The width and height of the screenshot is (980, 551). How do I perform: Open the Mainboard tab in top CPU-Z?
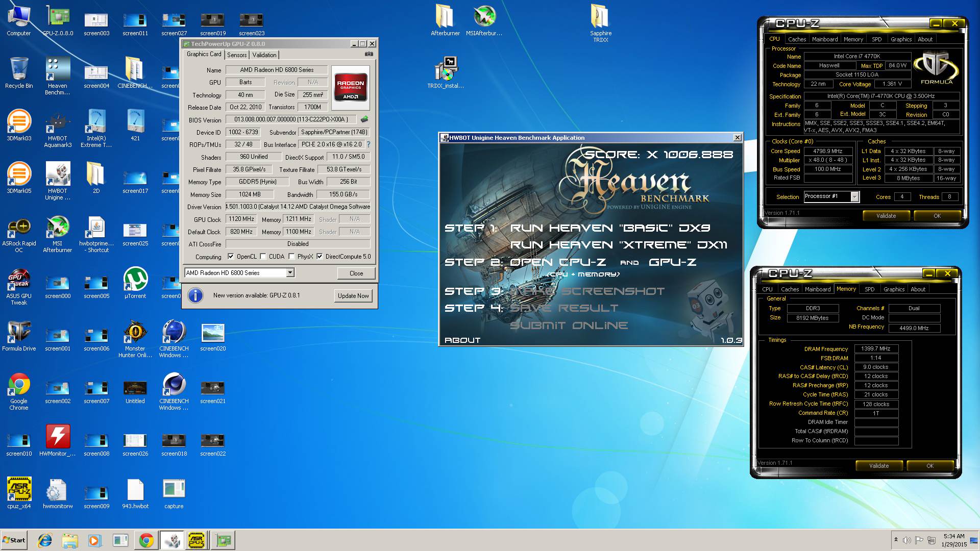pyautogui.click(x=825, y=39)
